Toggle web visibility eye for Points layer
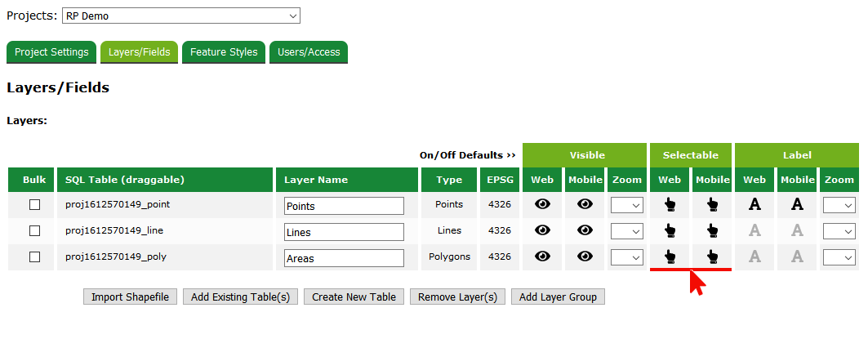The width and height of the screenshot is (868, 339). tap(542, 205)
